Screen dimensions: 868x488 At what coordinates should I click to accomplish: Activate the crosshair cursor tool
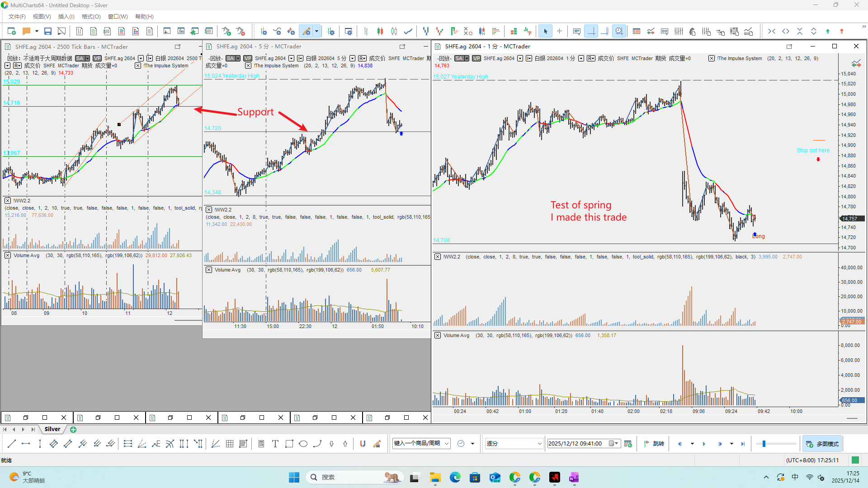pos(559,31)
